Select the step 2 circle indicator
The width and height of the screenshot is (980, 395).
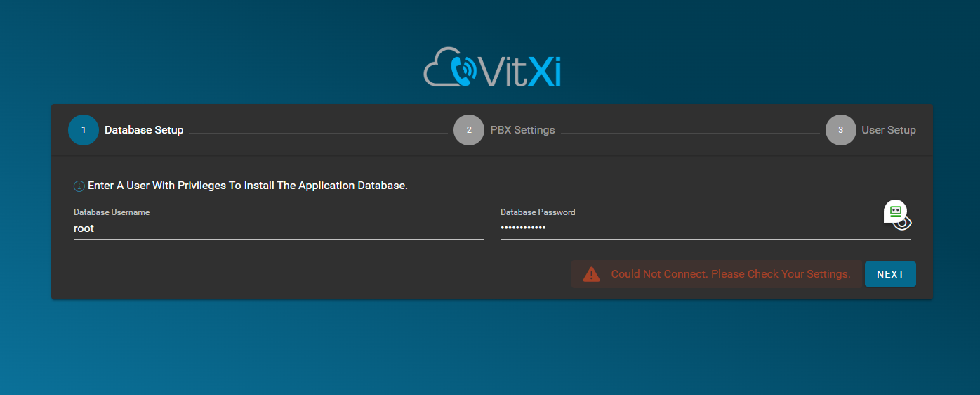[469, 130]
